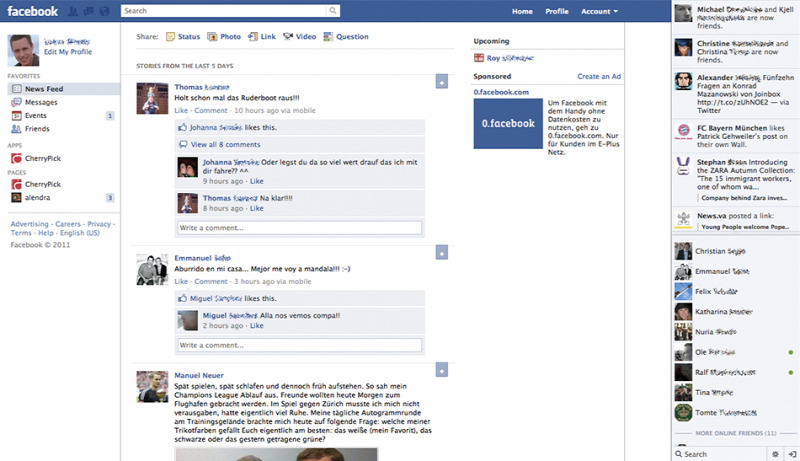Open chat with Ole in chat list
The height and width of the screenshot is (461, 800).
click(735, 352)
